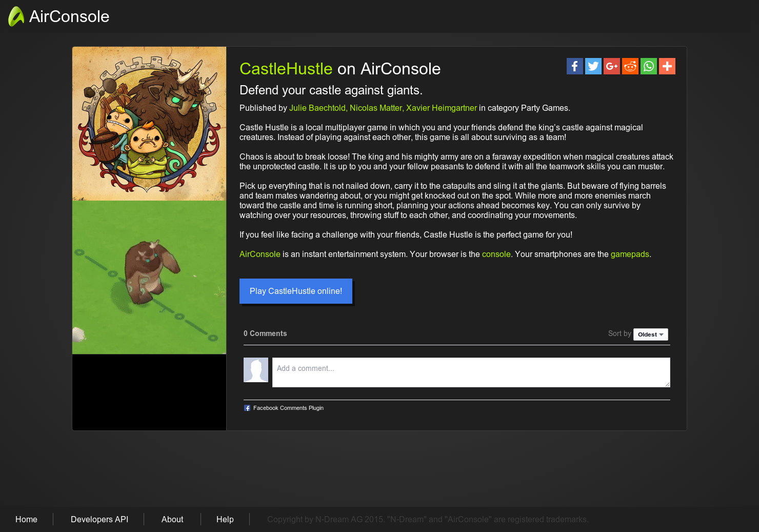Viewport: 759px width, 532px height.
Task: Play CastleHustle online button
Action: point(296,291)
